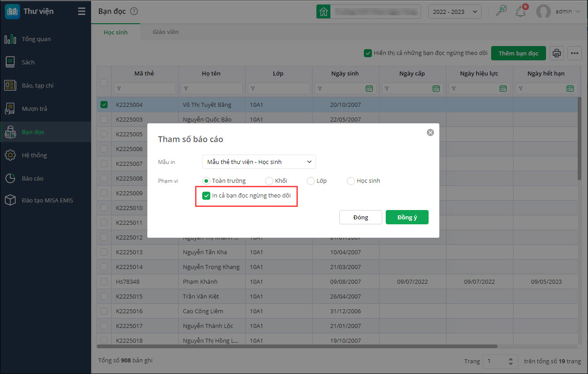Open calendar picker in Ngày cấp filter
Viewport: 588px width, 374px height.
[436, 88]
